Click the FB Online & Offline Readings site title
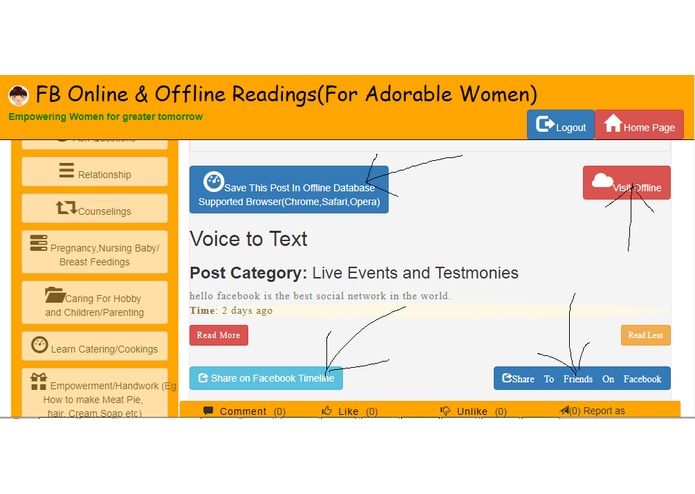Viewport: 695px width, 494px height. tap(286, 94)
